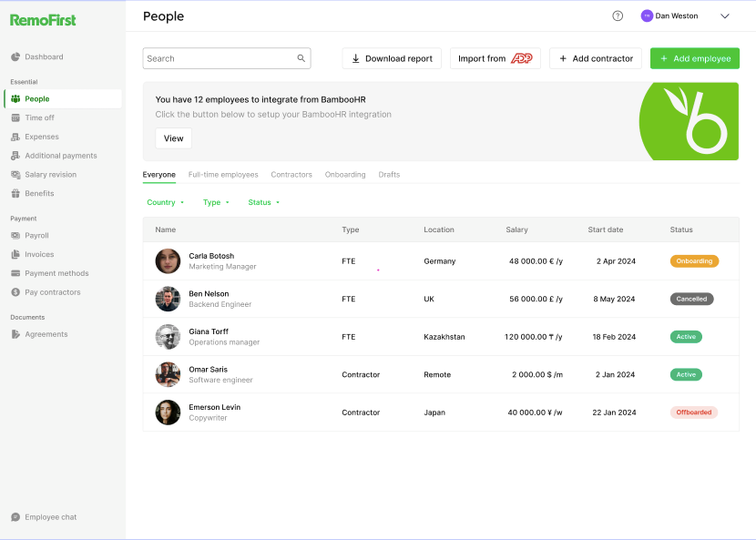Viewport: 756px width, 540px height.
Task: Open Time off calendar icon
Action: click(x=15, y=118)
